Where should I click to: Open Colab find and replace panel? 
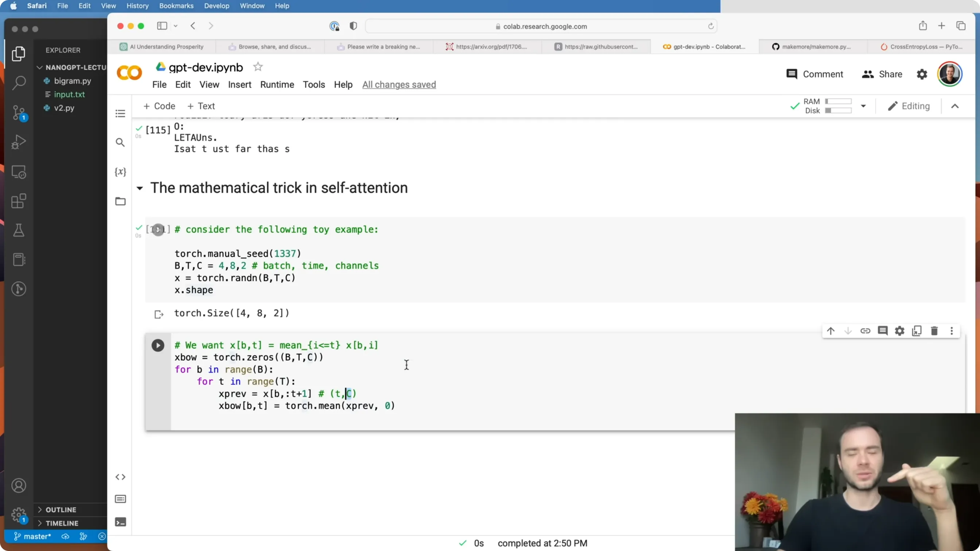120,142
